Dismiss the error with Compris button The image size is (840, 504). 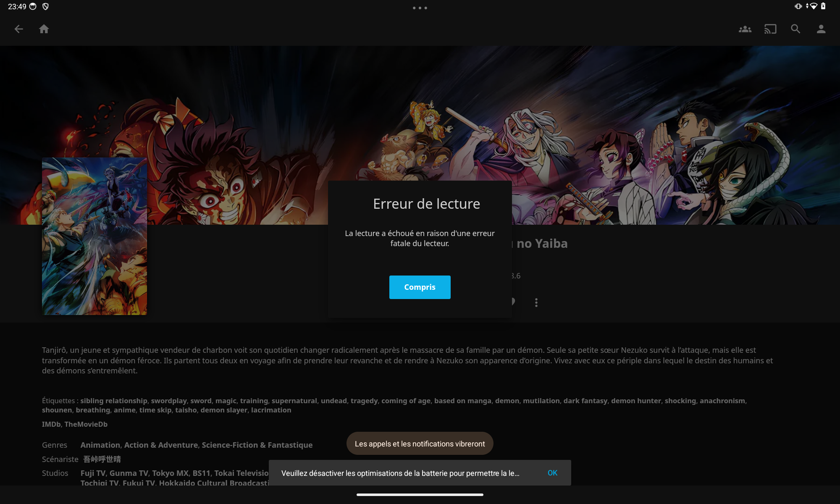pyautogui.click(x=420, y=287)
